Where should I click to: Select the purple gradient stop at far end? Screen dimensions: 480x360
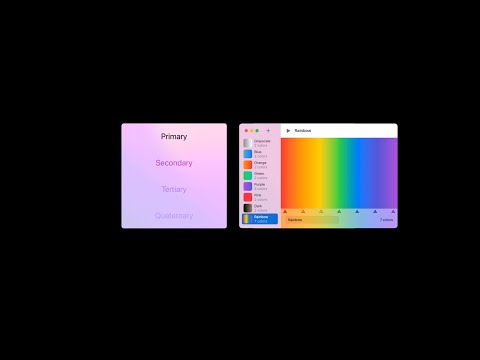click(x=393, y=211)
